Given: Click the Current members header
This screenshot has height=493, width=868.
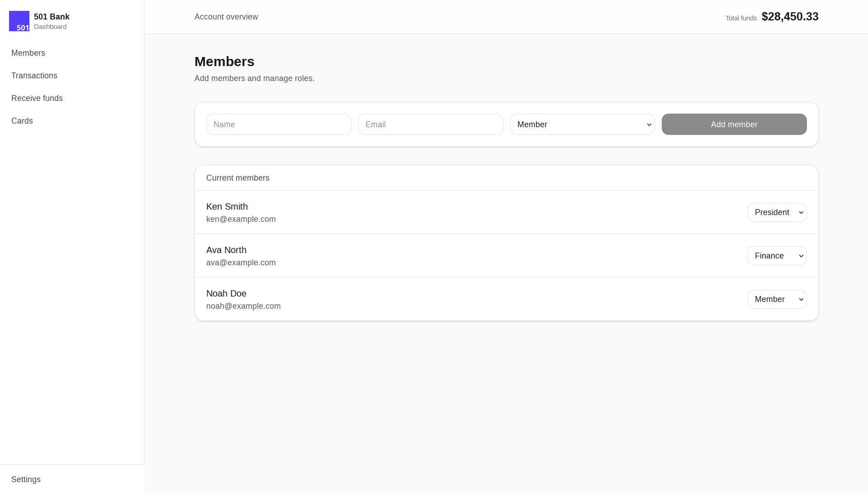Looking at the screenshot, I should [x=237, y=178].
